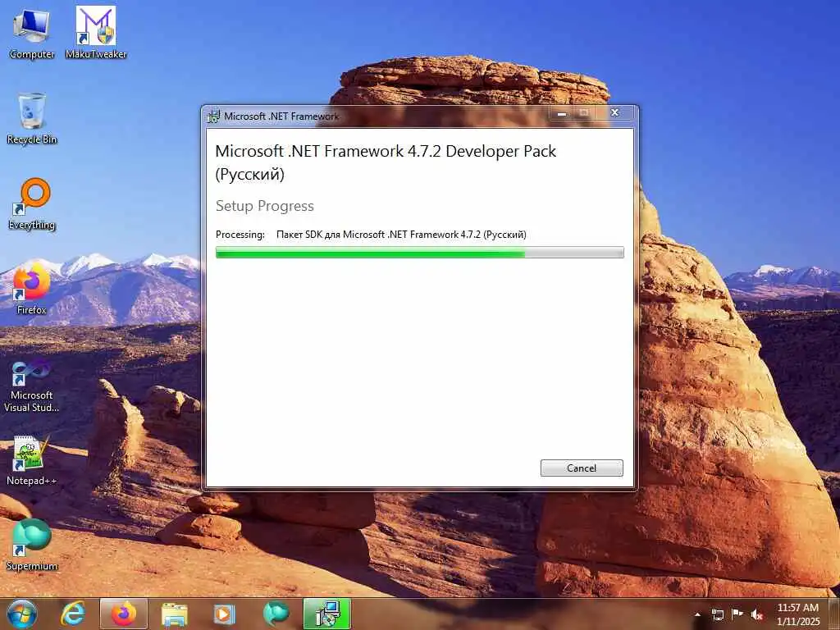Viewport: 840px width, 630px height.
Task: Launch Internet Explorer from the taskbar
Action: point(73,614)
